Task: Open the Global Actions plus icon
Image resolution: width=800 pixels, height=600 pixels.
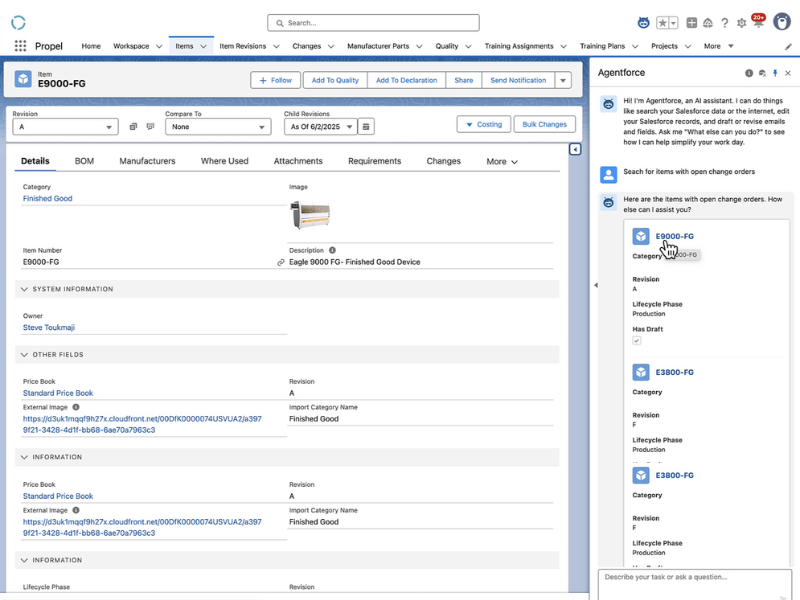Action: pyautogui.click(x=691, y=23)
